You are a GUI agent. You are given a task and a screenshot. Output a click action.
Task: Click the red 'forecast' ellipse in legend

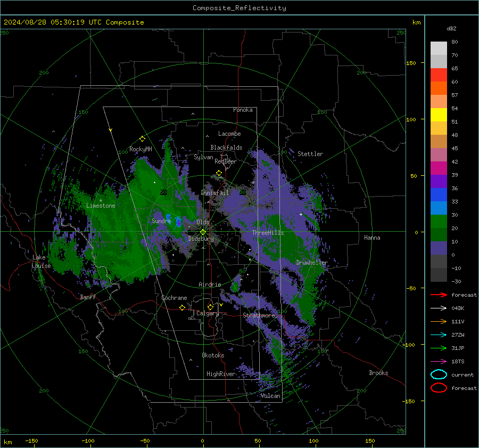439,388
